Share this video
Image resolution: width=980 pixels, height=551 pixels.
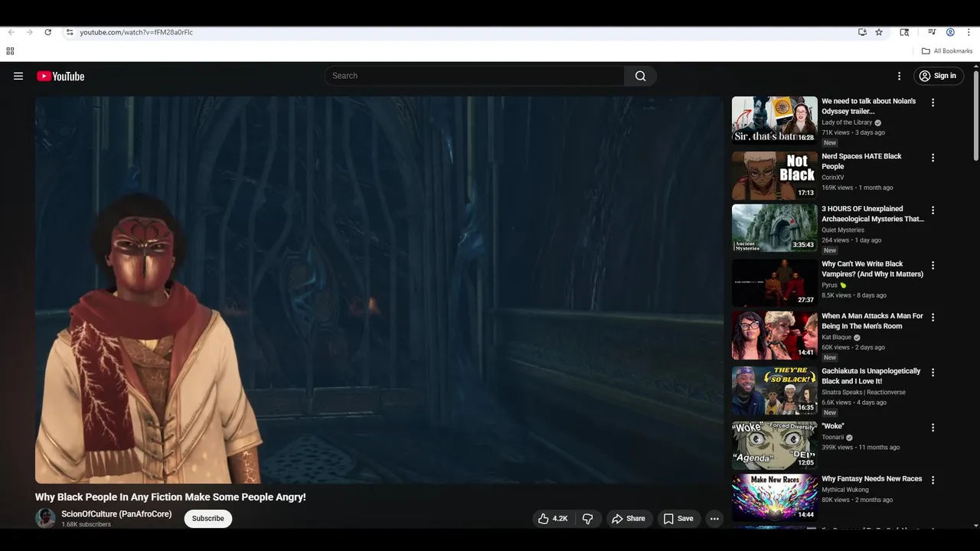[x=629, y=519]
